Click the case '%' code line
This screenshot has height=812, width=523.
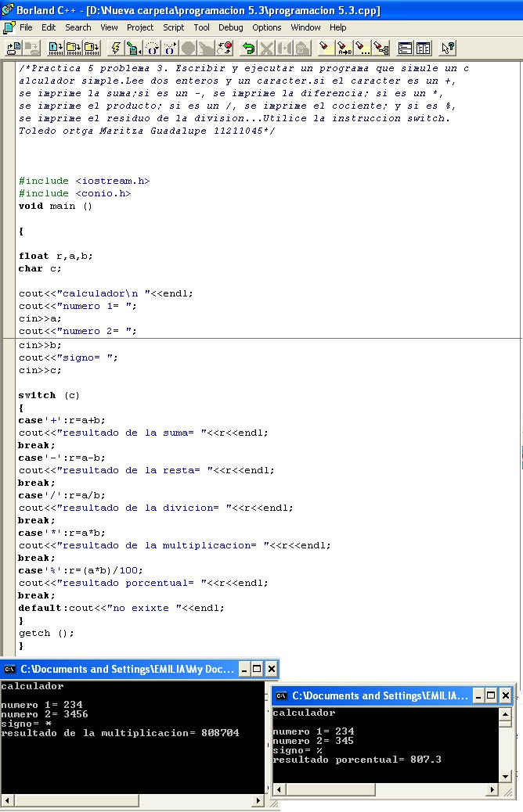coord(81,570)
